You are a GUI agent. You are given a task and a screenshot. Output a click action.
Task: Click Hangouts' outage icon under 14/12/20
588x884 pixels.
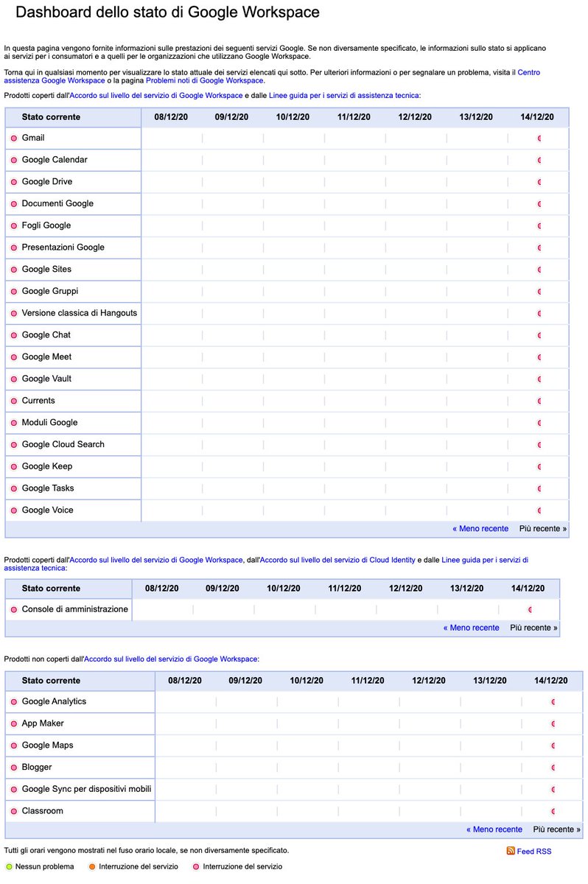[x=540, y=314]
